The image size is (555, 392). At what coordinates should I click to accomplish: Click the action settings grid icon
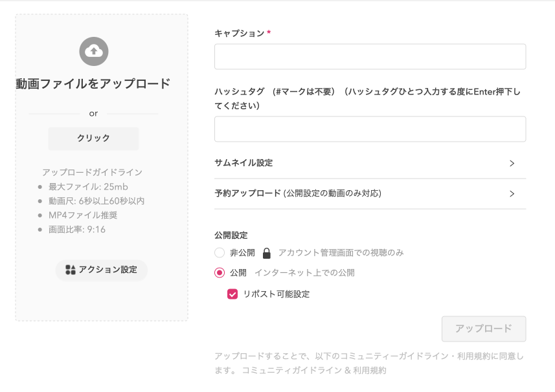[x=71, y=270]
